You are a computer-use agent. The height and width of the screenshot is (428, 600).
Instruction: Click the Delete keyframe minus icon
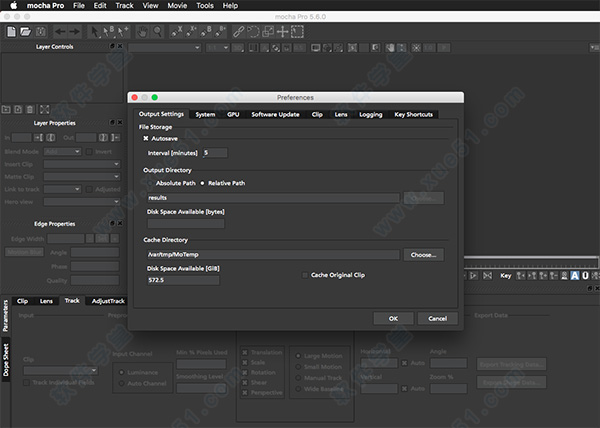coord(554,275)
